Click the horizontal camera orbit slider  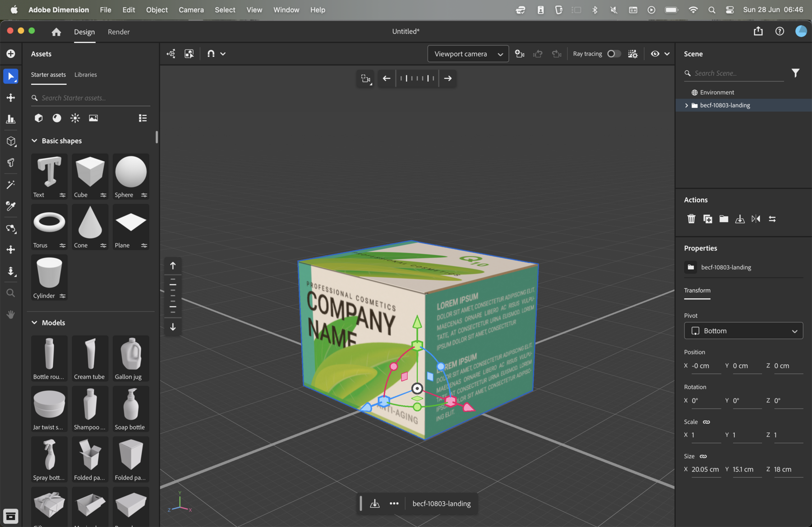pos(417,78)
